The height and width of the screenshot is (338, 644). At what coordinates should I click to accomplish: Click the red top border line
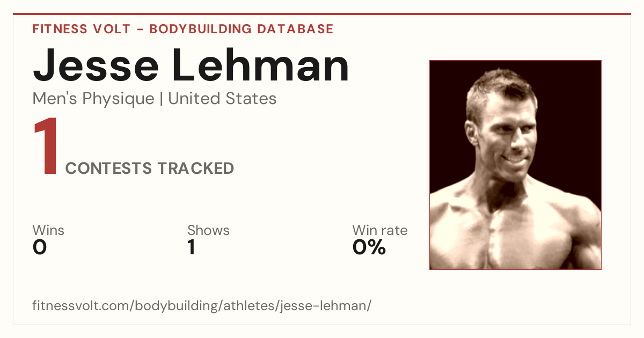(322, 14)
